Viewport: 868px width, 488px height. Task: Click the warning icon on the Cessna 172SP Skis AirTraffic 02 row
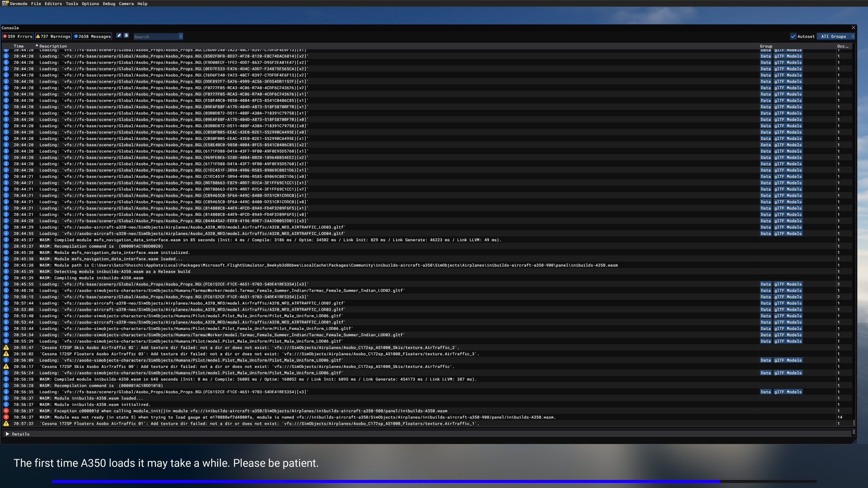pyautogui.click(x=6, y=348)
